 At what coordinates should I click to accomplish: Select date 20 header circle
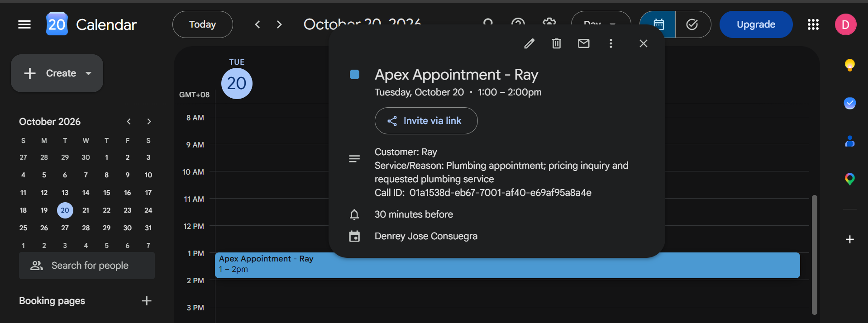(237, 83)
